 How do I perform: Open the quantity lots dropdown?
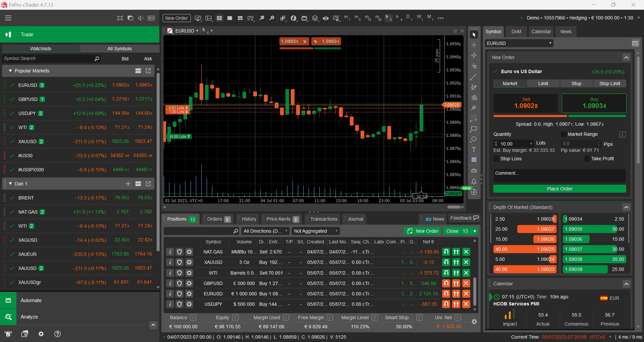531,144
